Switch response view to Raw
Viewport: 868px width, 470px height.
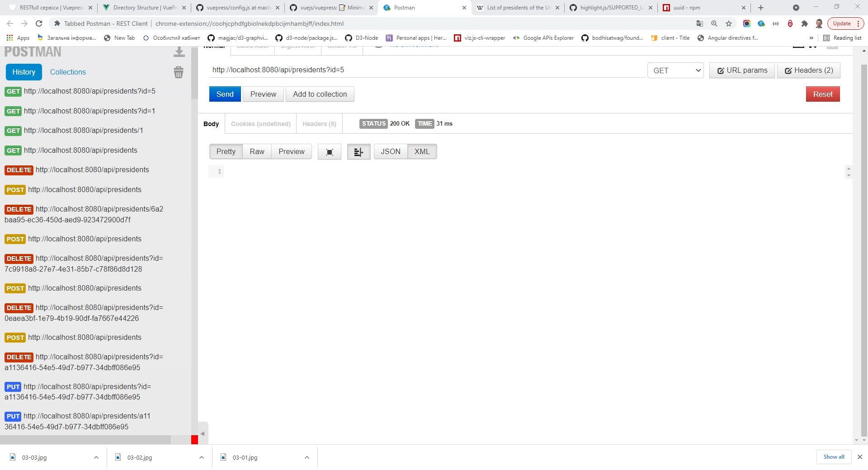click(x=257, y=152)
